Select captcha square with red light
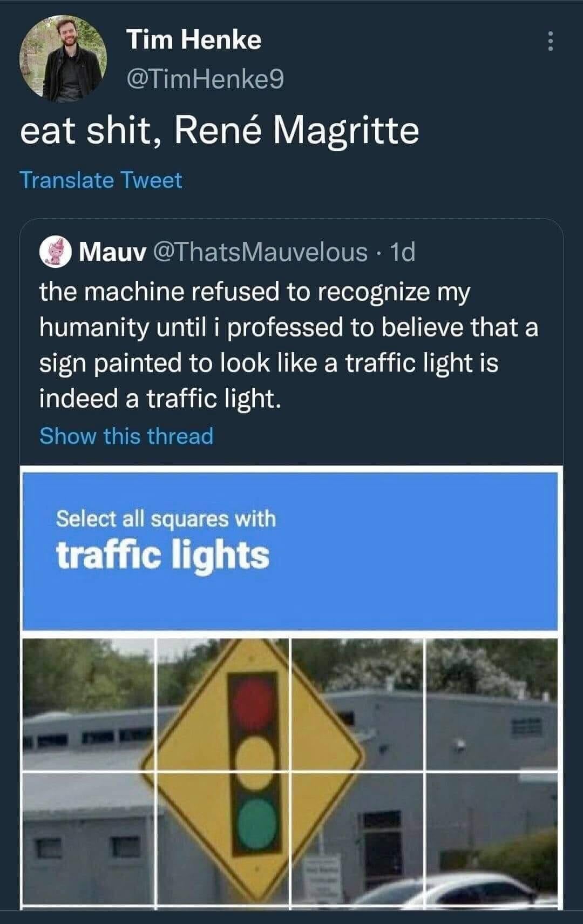 point(223,705)
